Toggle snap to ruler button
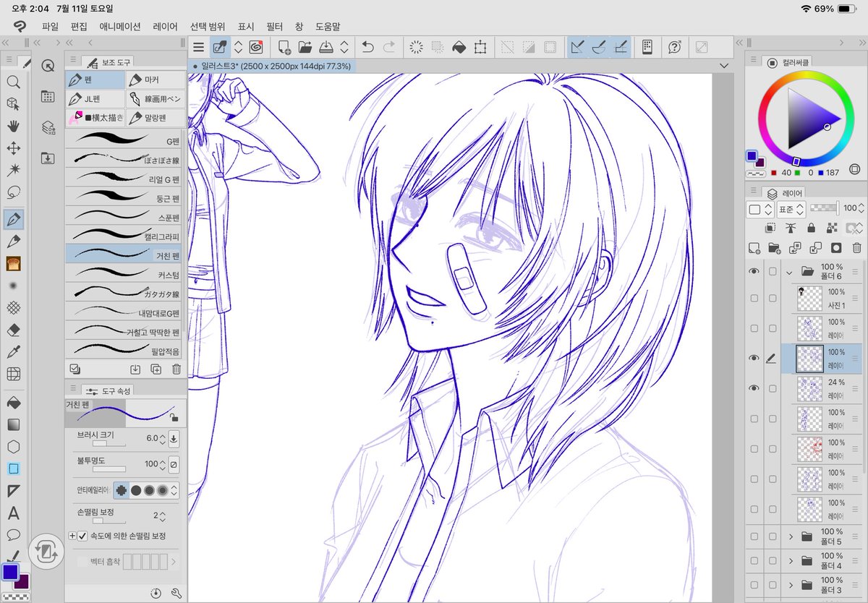 coord(578,47)
